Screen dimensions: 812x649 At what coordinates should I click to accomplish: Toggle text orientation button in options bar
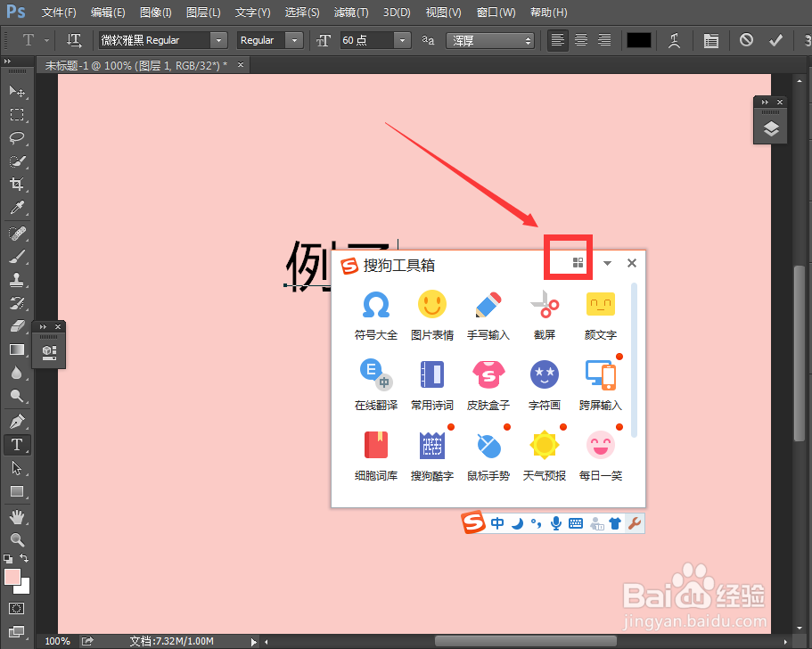tap(74, 40)
